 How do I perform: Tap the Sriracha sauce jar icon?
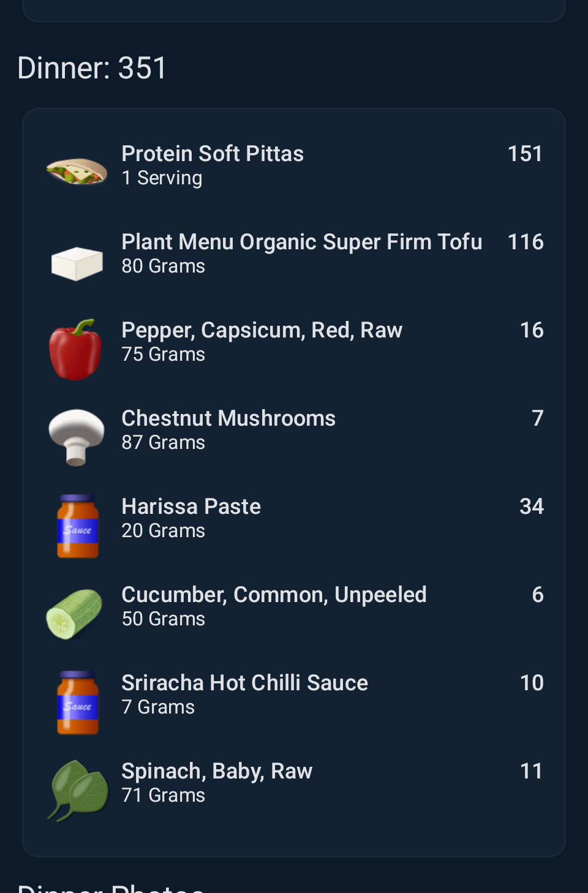tap(78, 703)
